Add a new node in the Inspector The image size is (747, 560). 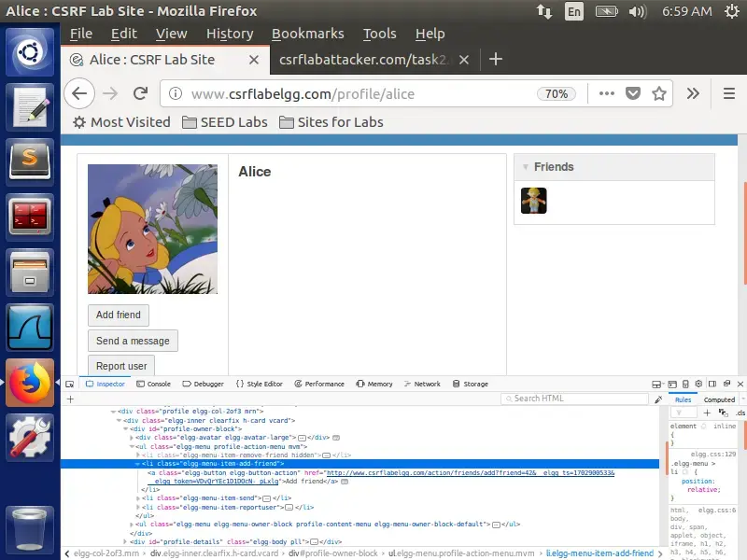pos(71,399)
